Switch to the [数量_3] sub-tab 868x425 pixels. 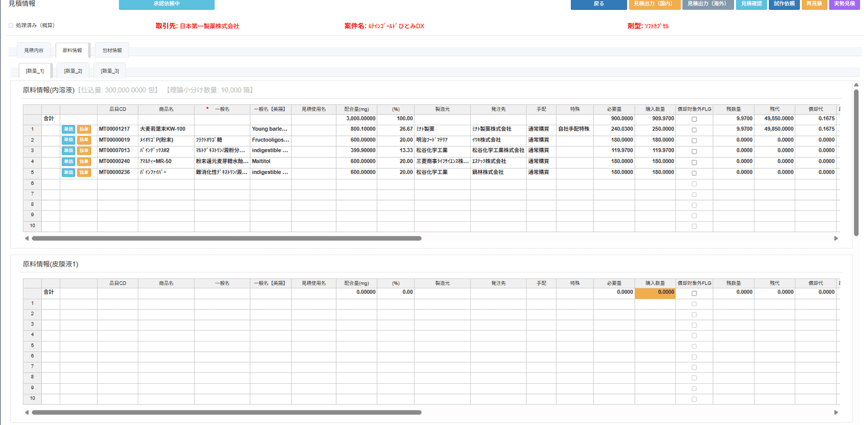pos(110,71)
